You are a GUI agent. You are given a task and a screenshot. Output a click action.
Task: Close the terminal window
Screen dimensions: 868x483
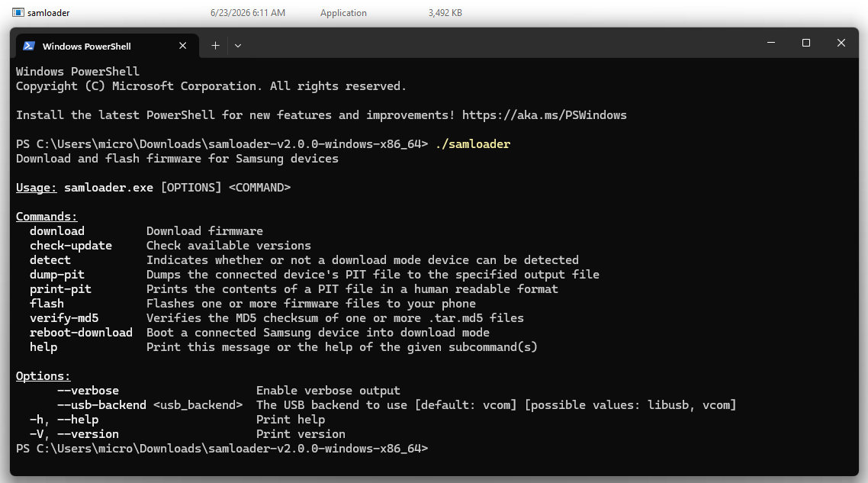coord(841,43)
